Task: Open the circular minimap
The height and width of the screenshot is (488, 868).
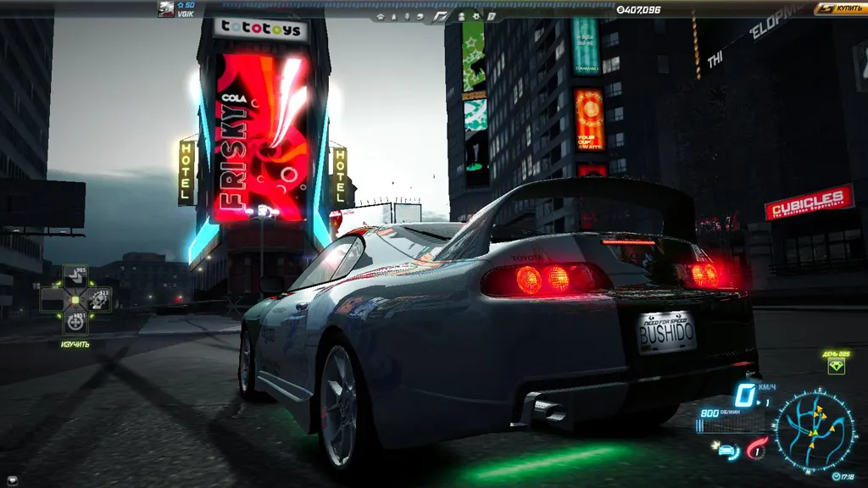Action: point(815,431)
